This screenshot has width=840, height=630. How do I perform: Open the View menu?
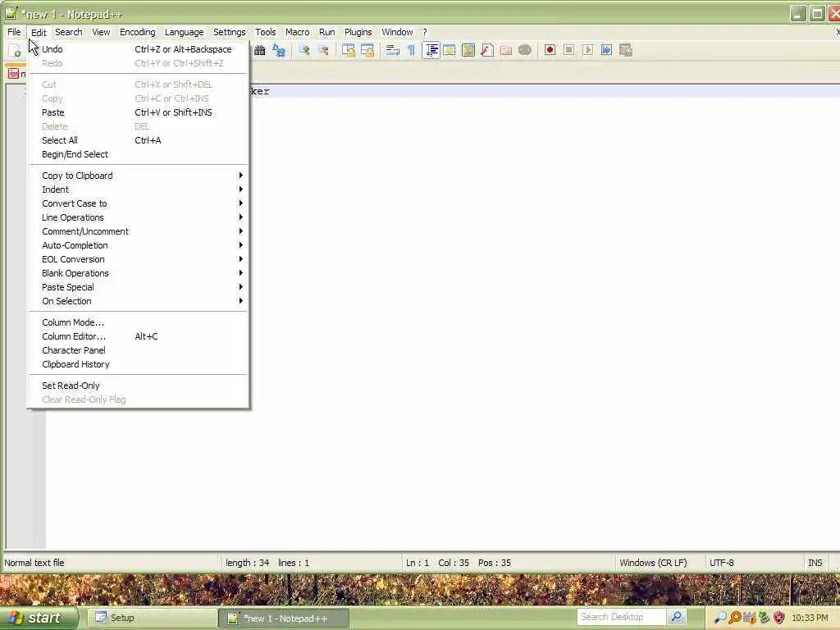(x=101, y=32)
